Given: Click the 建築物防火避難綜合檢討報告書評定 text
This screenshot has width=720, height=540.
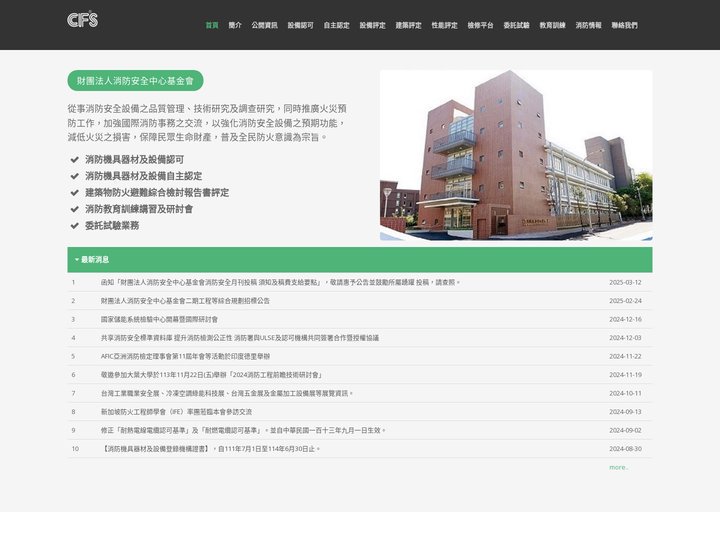Looking at the screenshot, I should (157, 193).
